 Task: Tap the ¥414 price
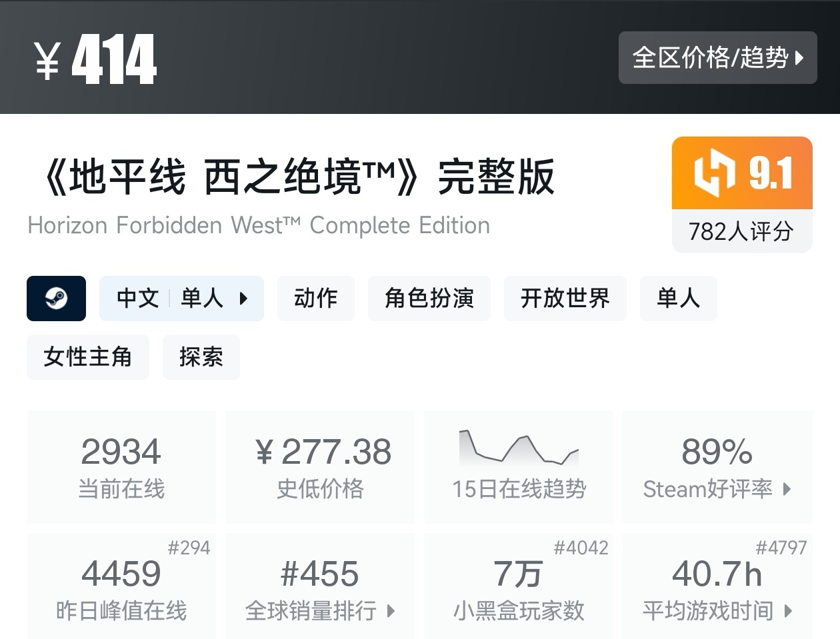tap(95, 59)
